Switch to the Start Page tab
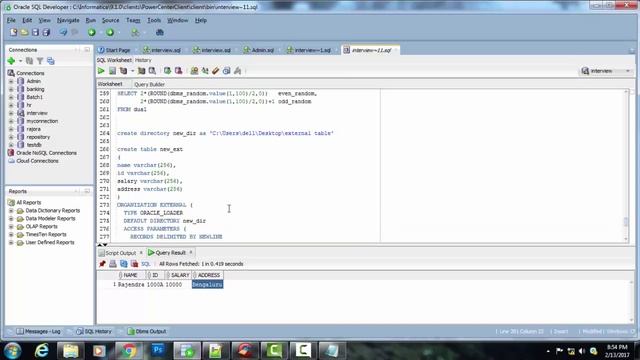The width and height of the screenshot is (640, 360). (114, 50)
